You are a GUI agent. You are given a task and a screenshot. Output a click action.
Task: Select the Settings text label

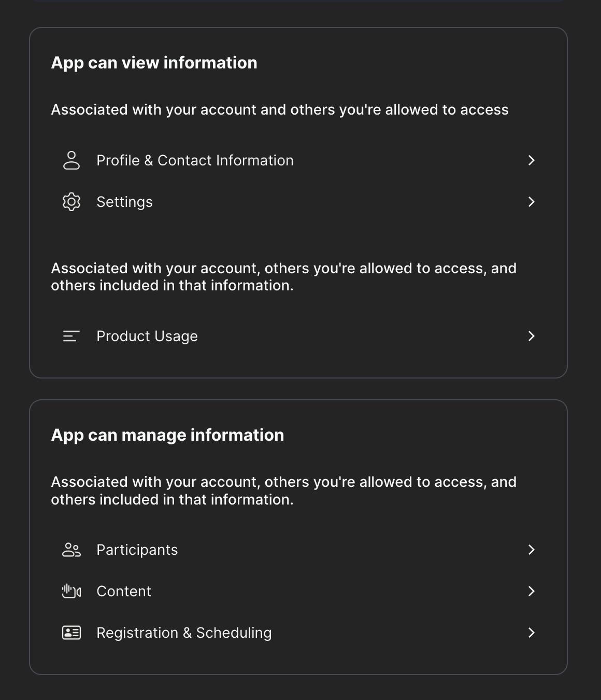click(x=124, y=202)
